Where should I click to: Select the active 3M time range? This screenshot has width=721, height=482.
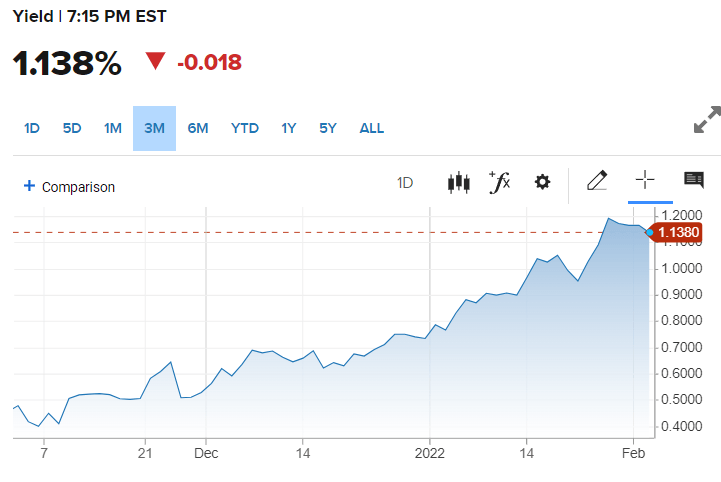(x=154, y=128)
